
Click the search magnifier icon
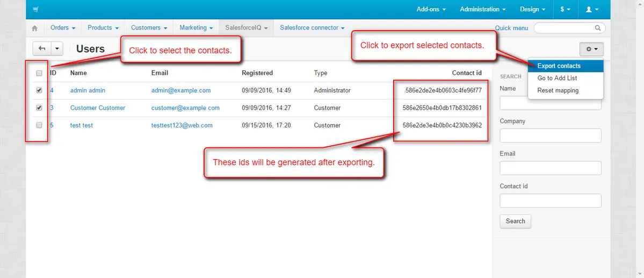(598, 28)
